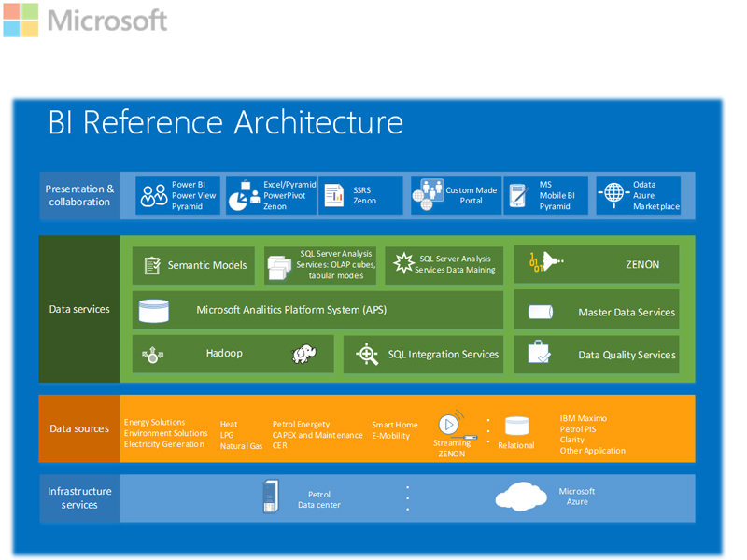
Task: Click the Microsoft wordmark text
Action: tap(107, 21)
